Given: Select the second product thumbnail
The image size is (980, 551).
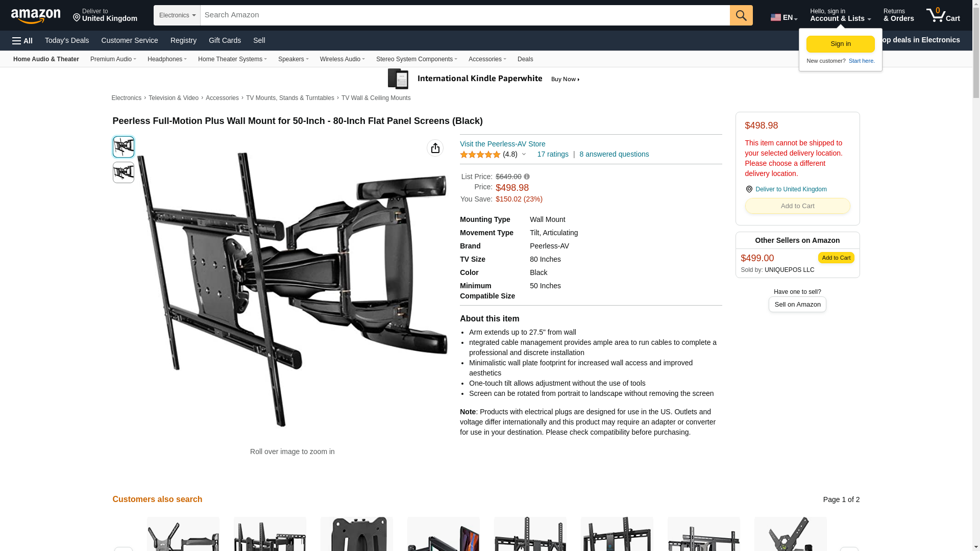Looking at the screenshot, I should click(124, 172).
